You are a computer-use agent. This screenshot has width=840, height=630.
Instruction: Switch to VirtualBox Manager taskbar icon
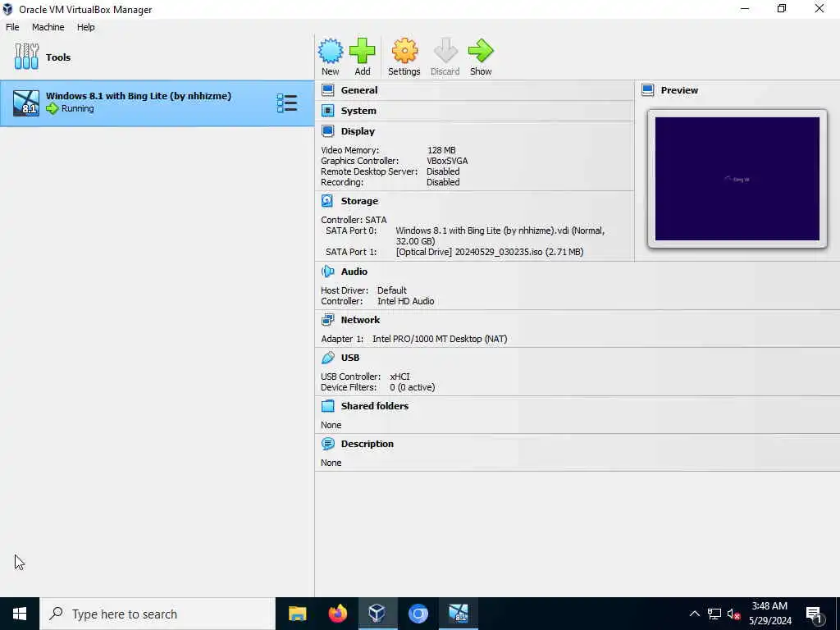[x=377, y=614]
